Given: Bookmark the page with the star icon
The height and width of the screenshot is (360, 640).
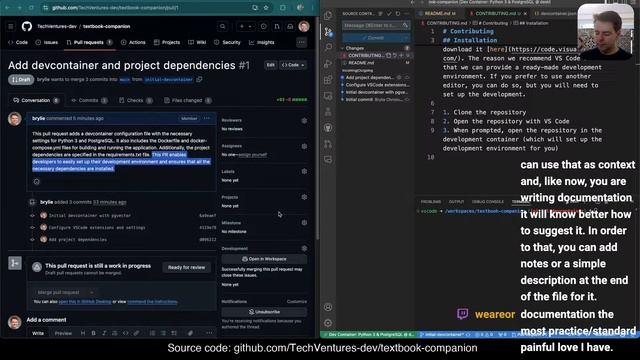Looking at the screenshot, I should [266, 7].
